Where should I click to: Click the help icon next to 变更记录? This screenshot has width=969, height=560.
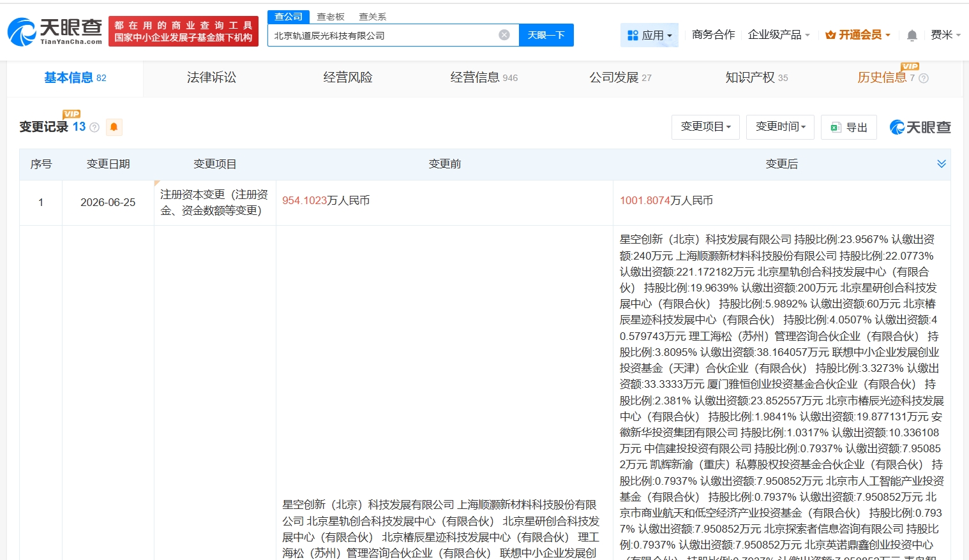click(x=94, y=127)
